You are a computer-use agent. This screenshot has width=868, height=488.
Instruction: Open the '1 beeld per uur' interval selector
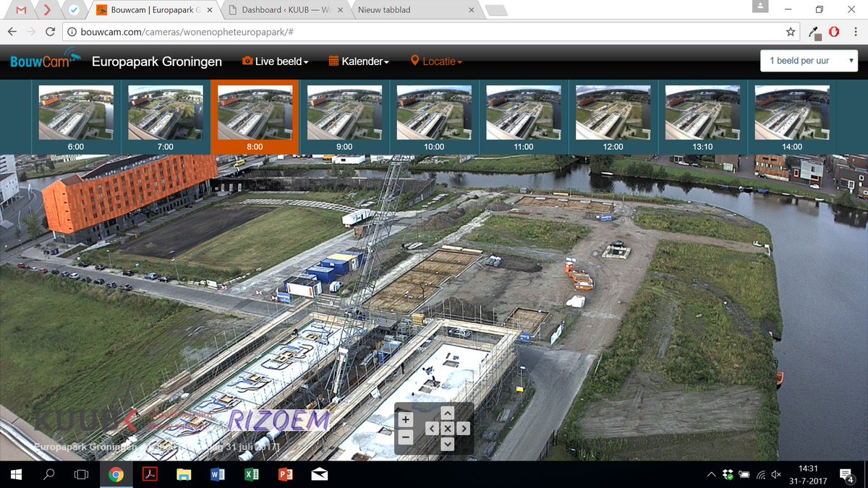click(x=808, y=61)
